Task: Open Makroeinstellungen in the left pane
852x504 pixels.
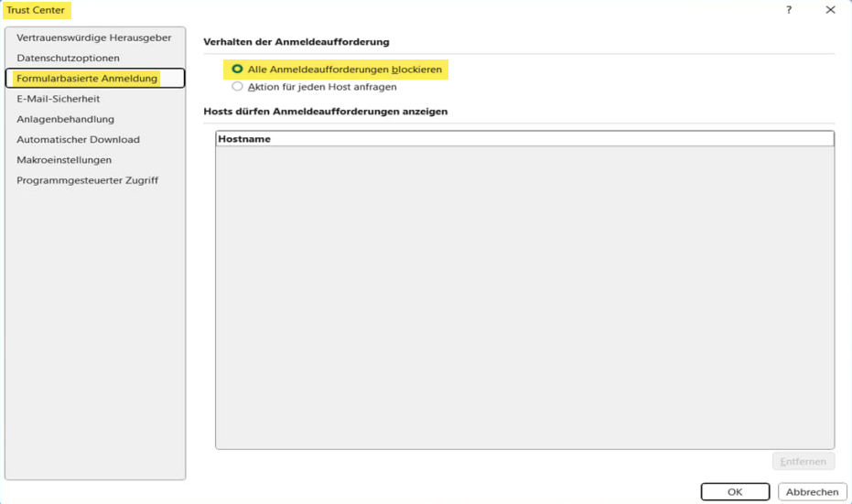Action: (x=64, y=160)
